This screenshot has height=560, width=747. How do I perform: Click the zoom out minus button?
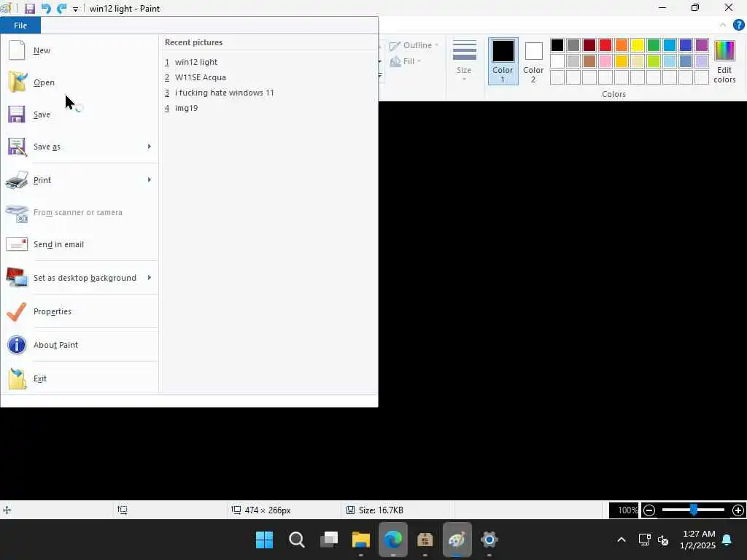pyautogui.click(x=649, y=510)
